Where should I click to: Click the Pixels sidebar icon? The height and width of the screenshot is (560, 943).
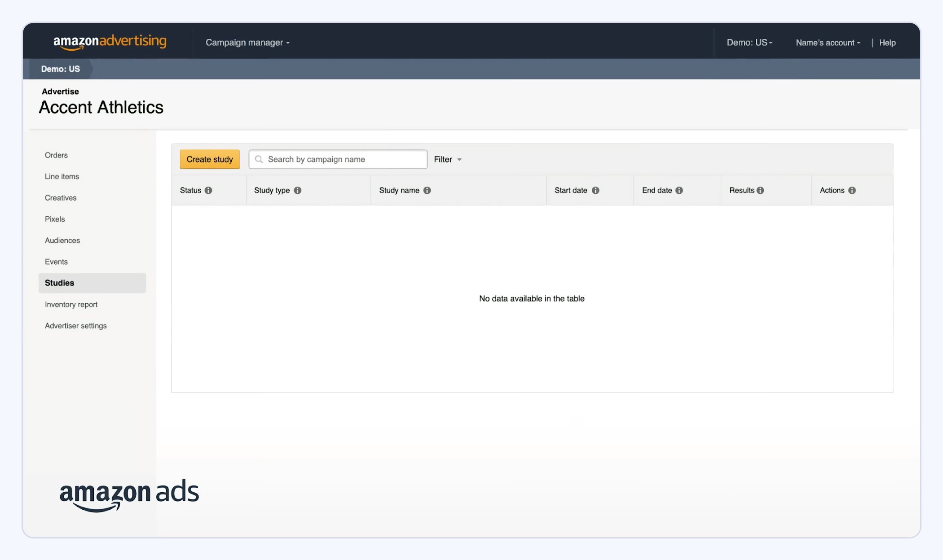[x=55, y=219]
